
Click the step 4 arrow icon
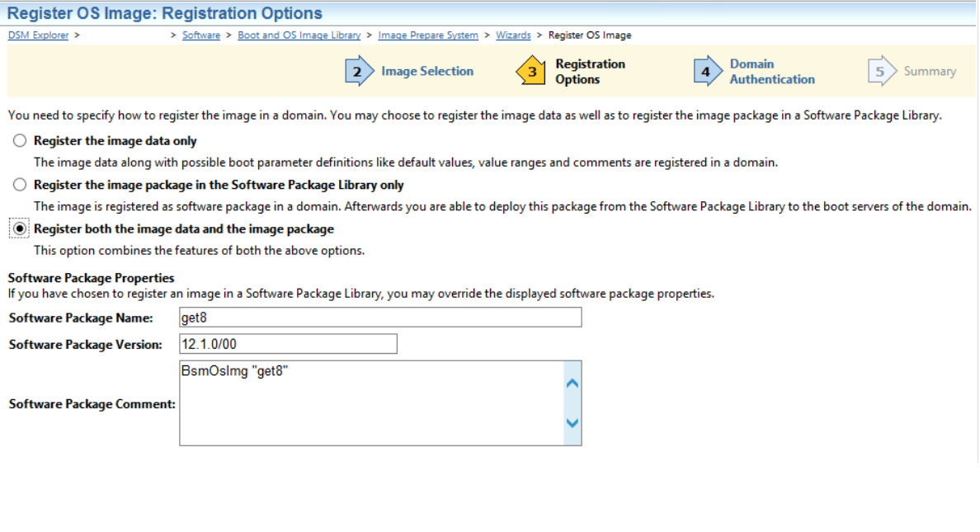[706, 72]
